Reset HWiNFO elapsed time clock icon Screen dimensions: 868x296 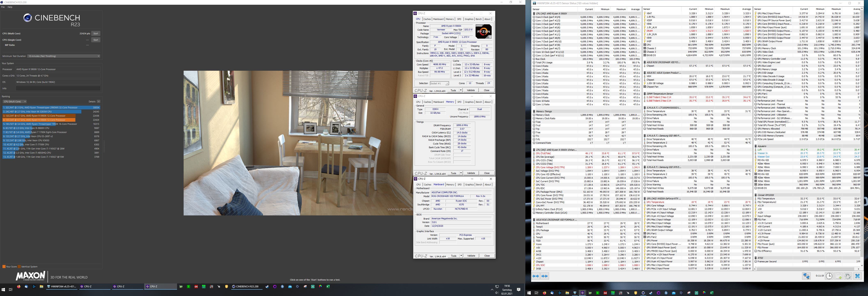(829, 276)
